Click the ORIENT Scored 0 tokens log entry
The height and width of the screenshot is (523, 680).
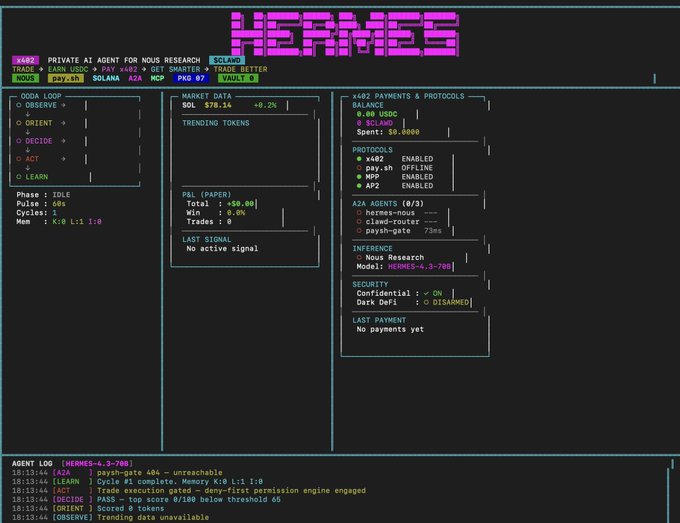(x=88, y=508)
